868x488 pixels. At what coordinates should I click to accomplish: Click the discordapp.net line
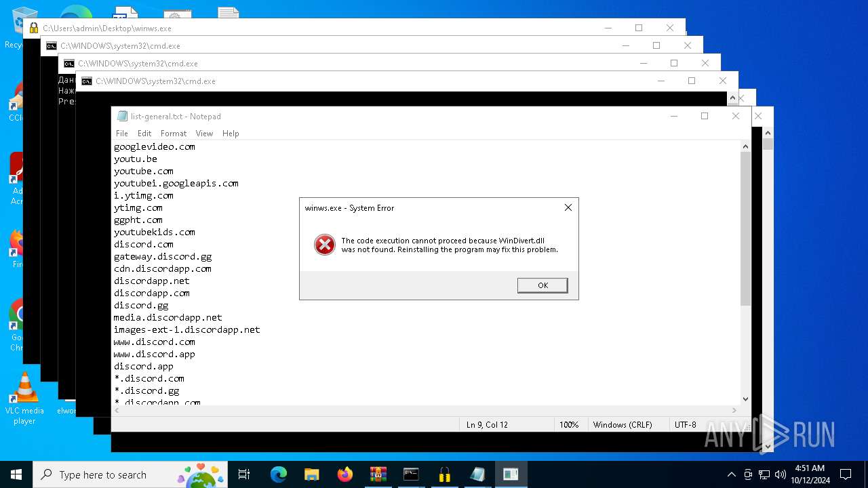pos(152,281)
